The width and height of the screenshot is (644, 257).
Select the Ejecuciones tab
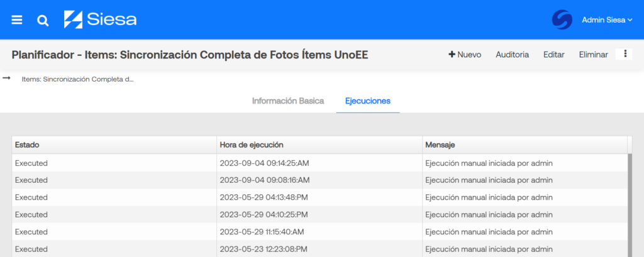[367, 101]
